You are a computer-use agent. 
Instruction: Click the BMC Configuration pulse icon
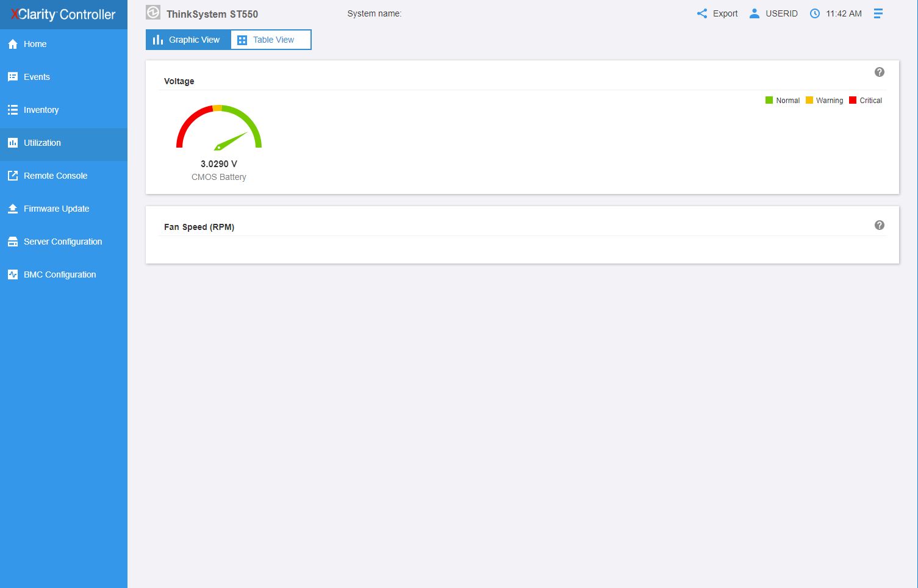tap(13, 274)
